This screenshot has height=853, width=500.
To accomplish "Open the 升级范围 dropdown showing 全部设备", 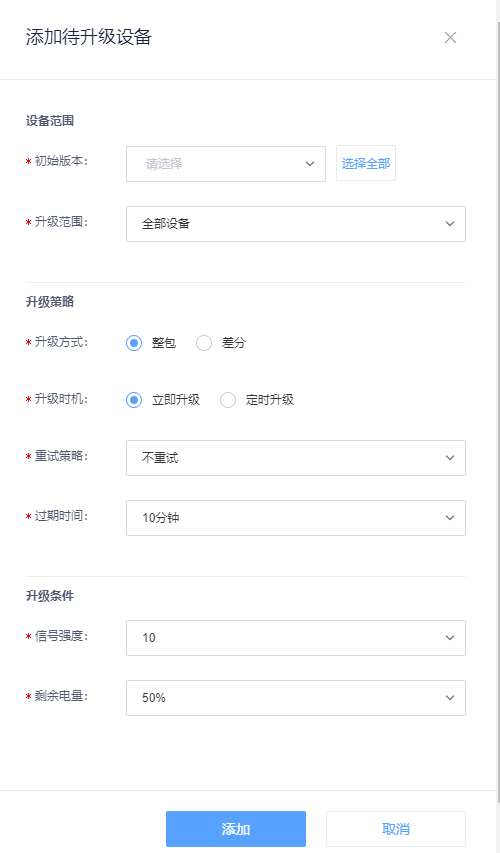I will [x=296, y=224].
